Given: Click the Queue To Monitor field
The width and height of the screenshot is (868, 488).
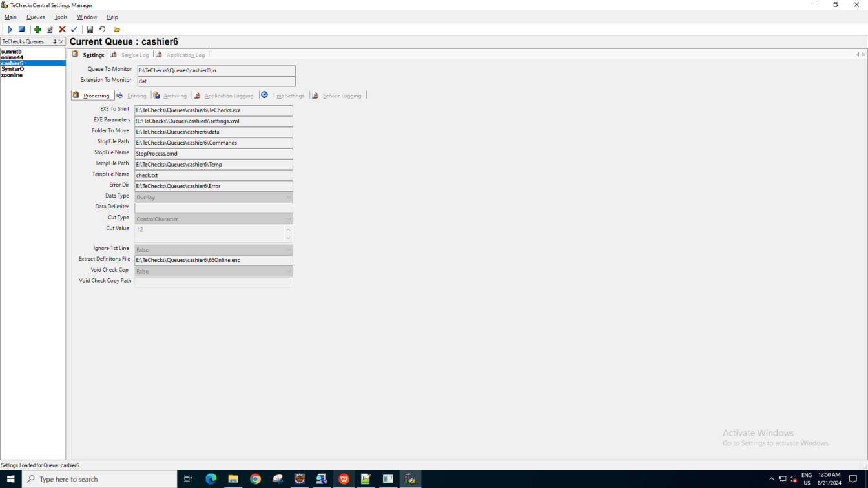Looking at the screenshot, I should click(x=216, y=70).
